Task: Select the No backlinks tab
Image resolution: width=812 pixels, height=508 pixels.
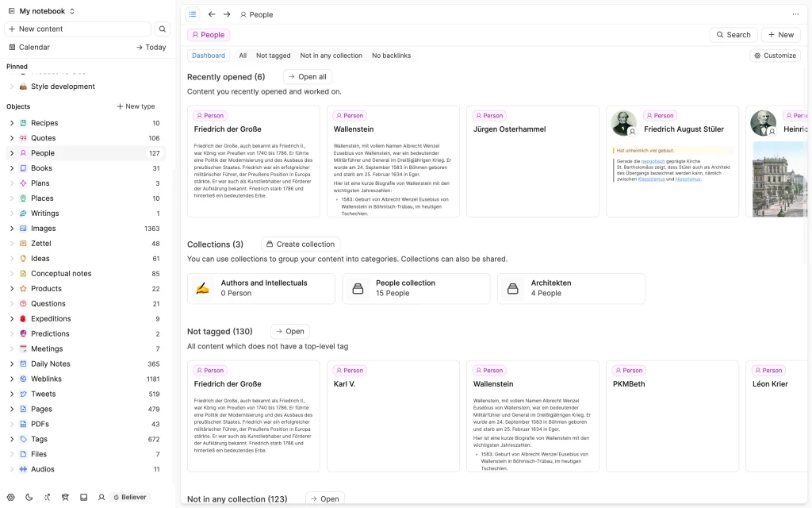Action: point(391,56)
